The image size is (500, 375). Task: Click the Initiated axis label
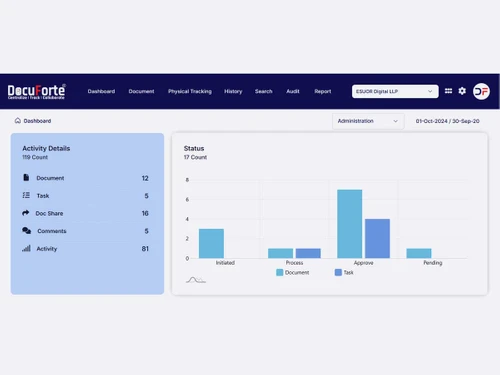pos(225,263)
